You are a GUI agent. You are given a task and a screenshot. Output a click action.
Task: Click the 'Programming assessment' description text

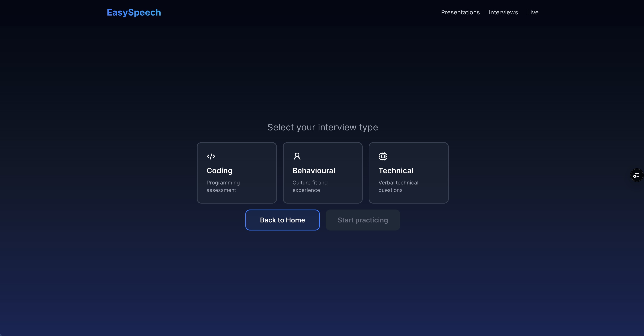[223, 186]
